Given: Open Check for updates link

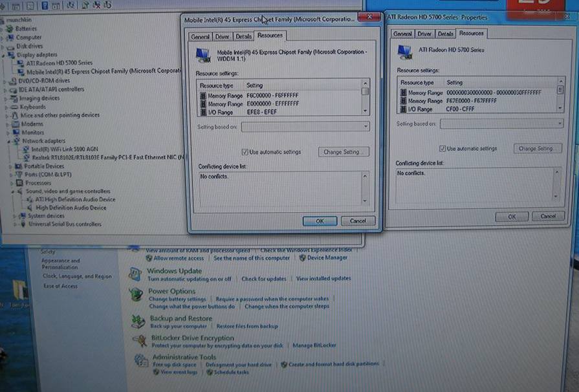Looking at the screenshot, I should (x=264, y=279).
